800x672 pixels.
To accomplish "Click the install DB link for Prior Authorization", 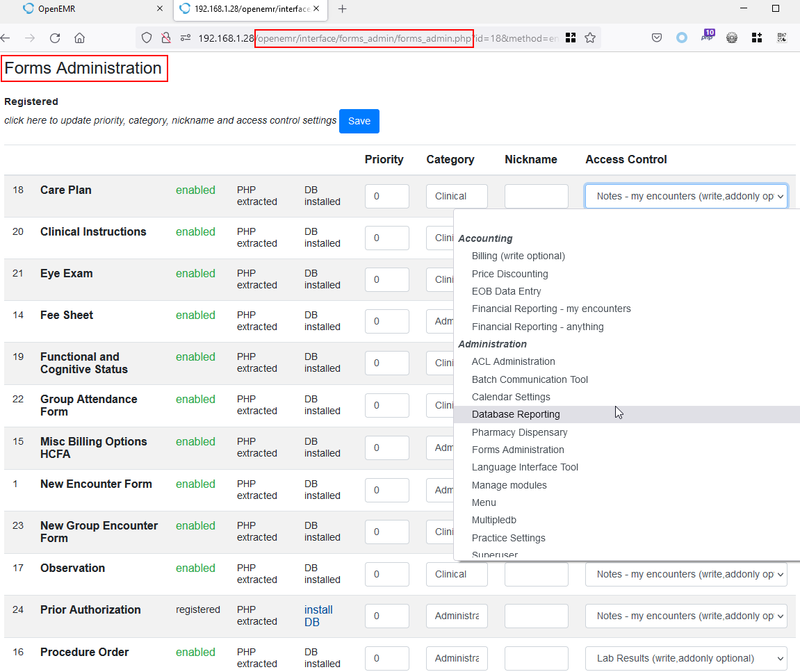I will [318, 616].
